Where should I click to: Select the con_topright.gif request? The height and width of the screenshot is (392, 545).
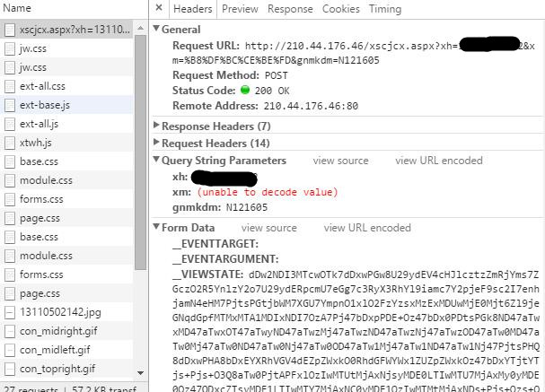(66, 369)
